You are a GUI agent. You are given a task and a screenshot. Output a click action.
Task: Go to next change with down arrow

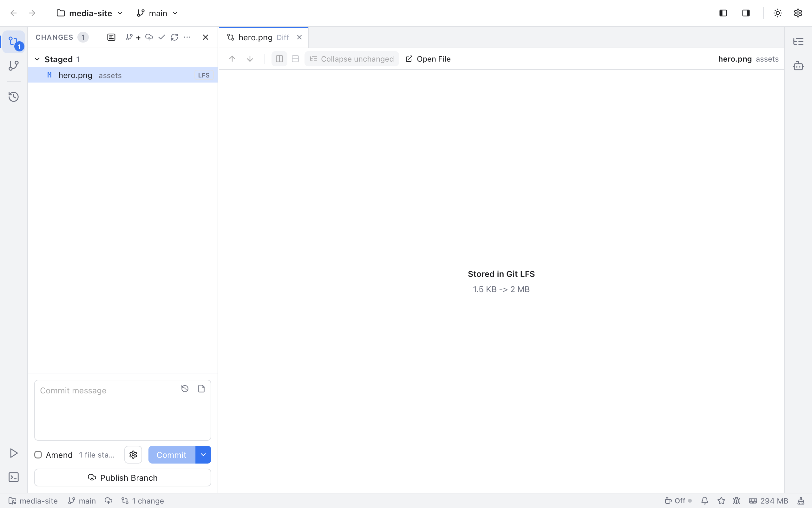click(x=250, y=59)
